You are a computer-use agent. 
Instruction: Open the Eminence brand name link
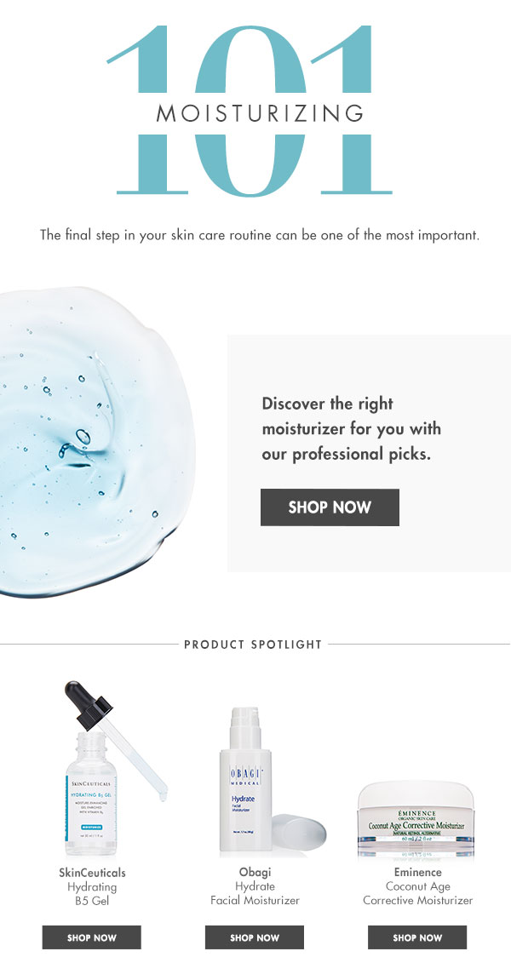pos(418,872)
